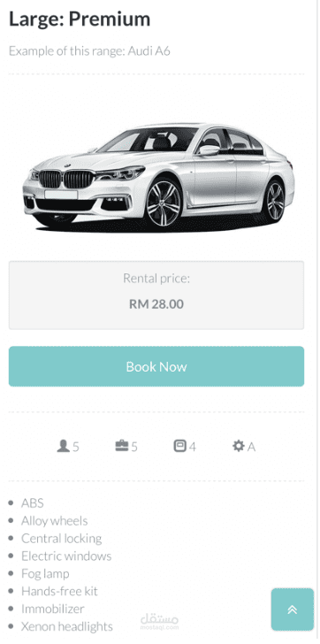This screenshot has height=644, width=320.
Task: Select the Electric windows list item
Action: pos(66,556)
